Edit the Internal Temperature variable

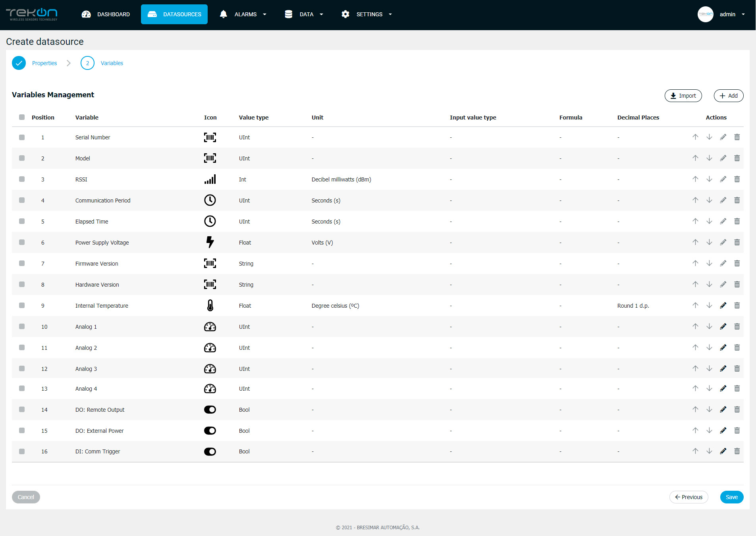click(723, 305)
